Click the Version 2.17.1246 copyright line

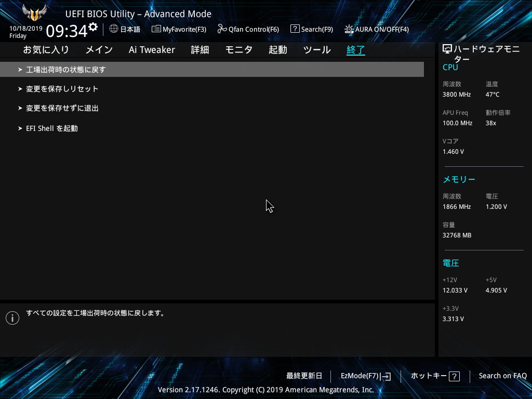pyautogui.click(x=265, y=390)
